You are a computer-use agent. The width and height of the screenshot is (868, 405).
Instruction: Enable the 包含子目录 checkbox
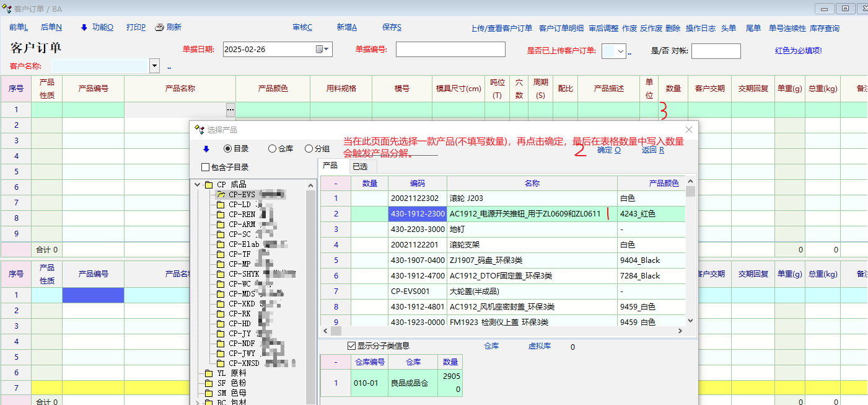pyautogui.click(x=206, y=167)
